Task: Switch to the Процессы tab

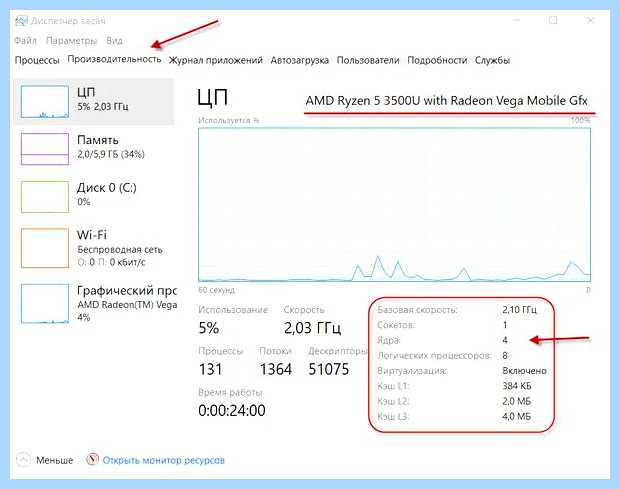Action: point(37,60)
